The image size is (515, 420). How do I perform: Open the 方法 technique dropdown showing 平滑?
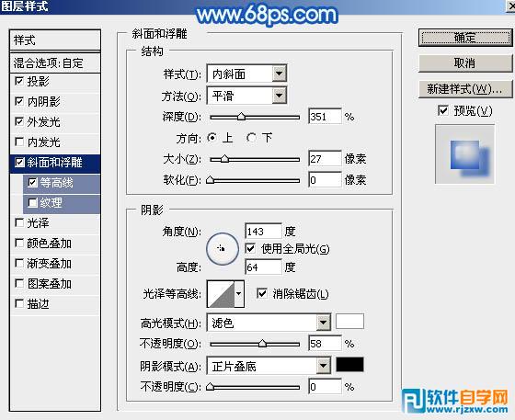pos(246,96)
